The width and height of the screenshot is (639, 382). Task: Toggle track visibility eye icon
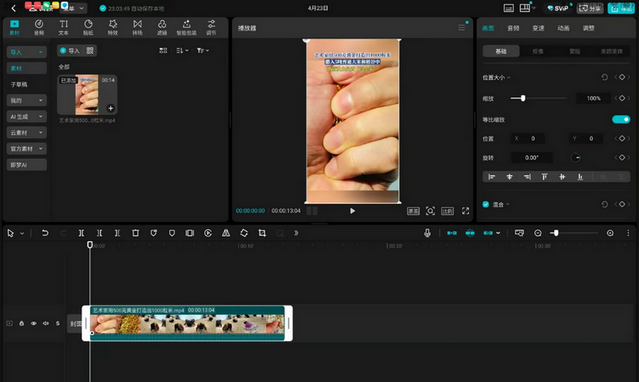pyautogui.click(x=34, y=323)
